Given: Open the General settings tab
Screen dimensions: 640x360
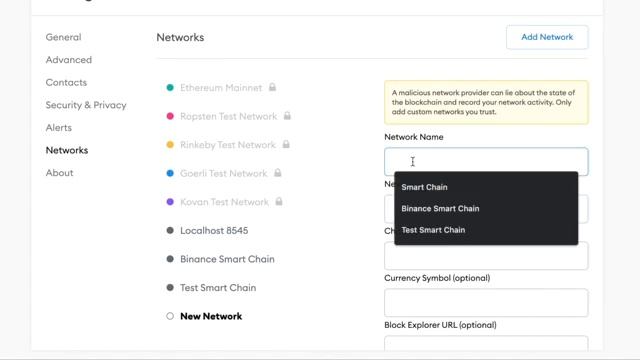Looking at the screenshot, I should pos(63,37).
